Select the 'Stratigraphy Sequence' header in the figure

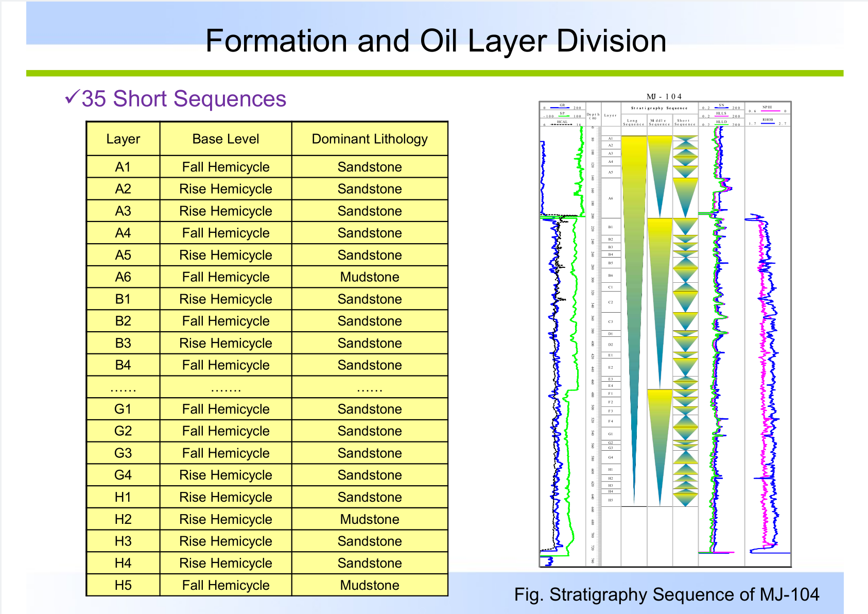659,108
